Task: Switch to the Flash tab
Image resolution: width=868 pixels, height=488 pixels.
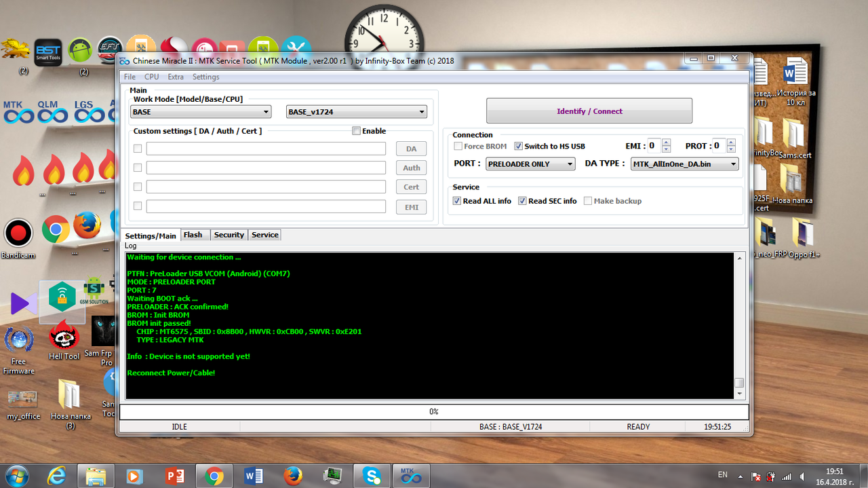Action: (193, 235)
